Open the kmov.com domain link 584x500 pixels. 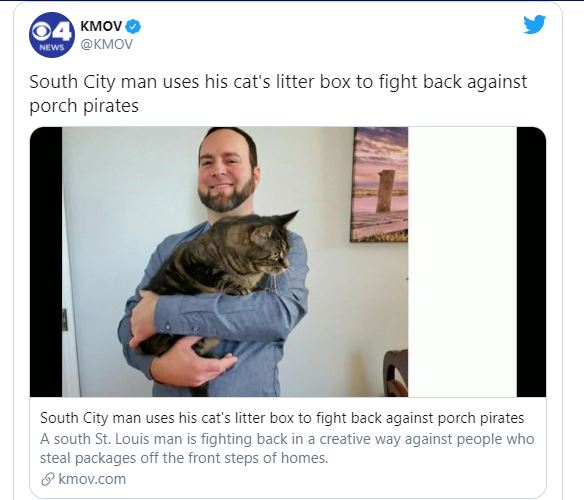[92, 479]
